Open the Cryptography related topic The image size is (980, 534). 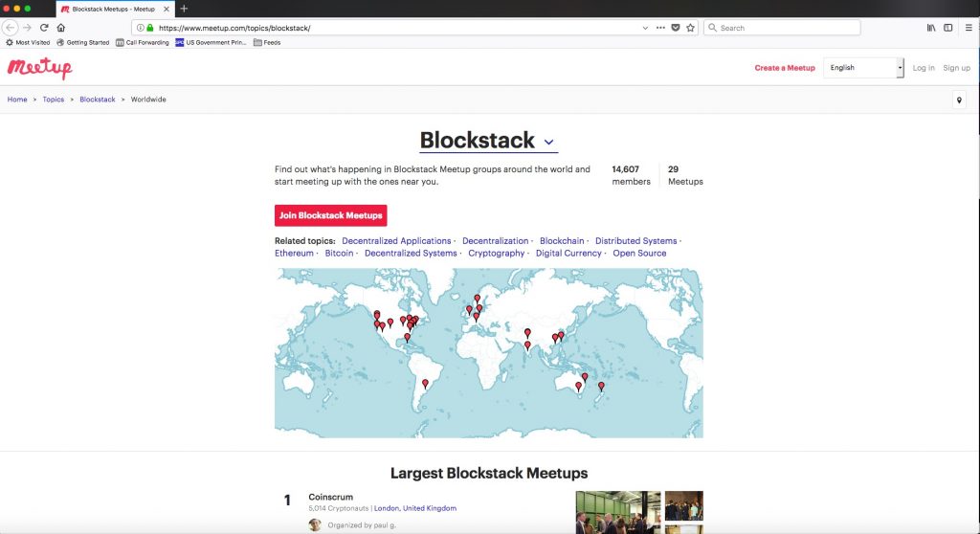click(x=497, y=254)
